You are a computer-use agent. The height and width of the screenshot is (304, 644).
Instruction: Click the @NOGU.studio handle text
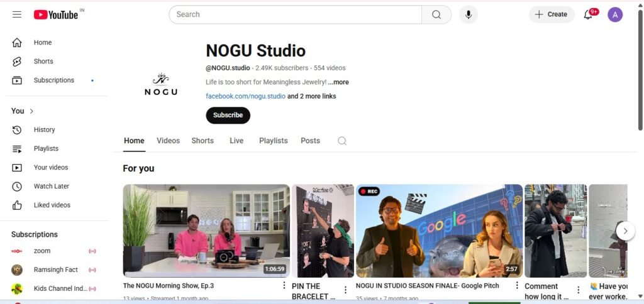pos(228,68)
